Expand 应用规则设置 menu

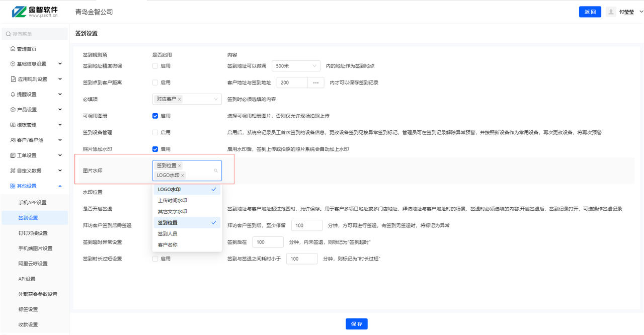34,79
